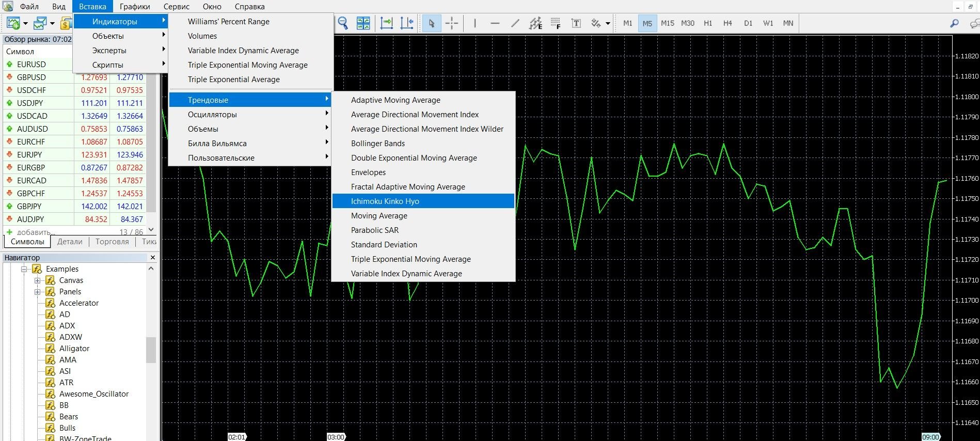Switch chart to M30 timeframe
The height and width of the screenshot is (441, 980).
click(687, 23)
